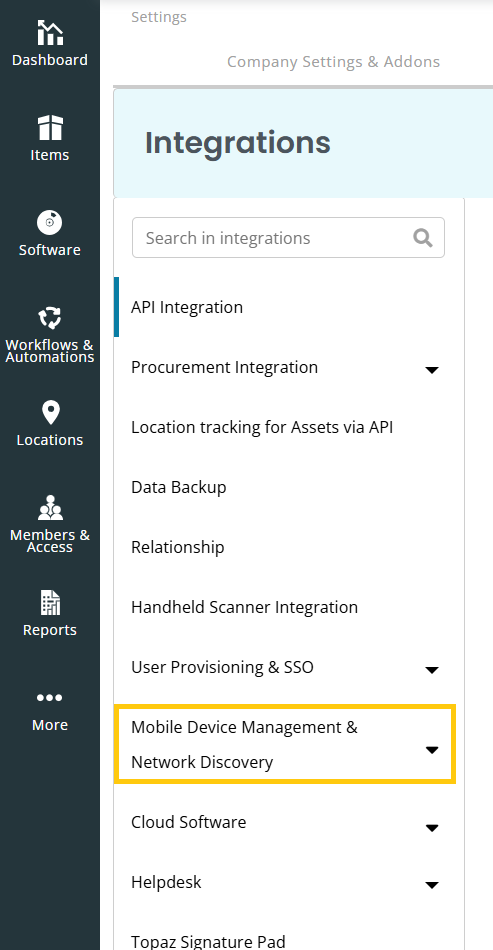Open Data Backup integration entry

coord(289,487)
